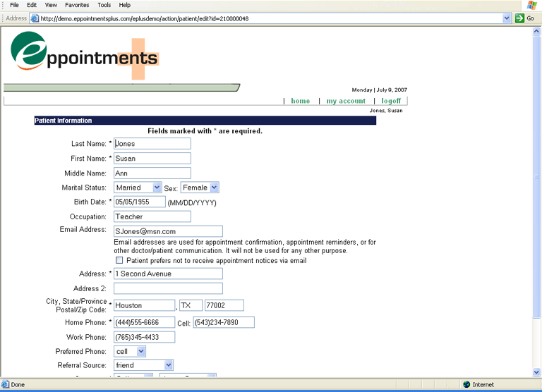This screenshot has height=392, width=542.
Task: Open the Preferred Phone dropdown
Action: coord(141,351)
